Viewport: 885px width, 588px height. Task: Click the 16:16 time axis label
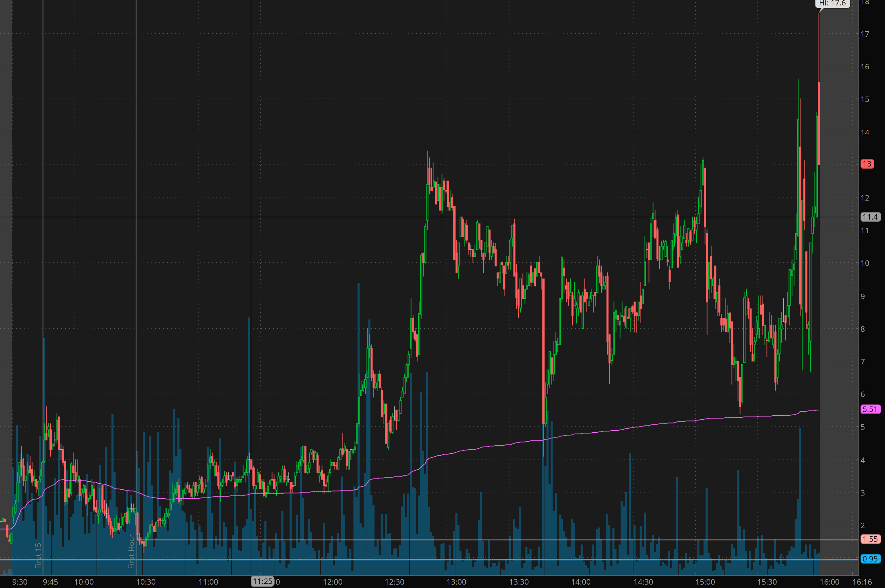862,582
